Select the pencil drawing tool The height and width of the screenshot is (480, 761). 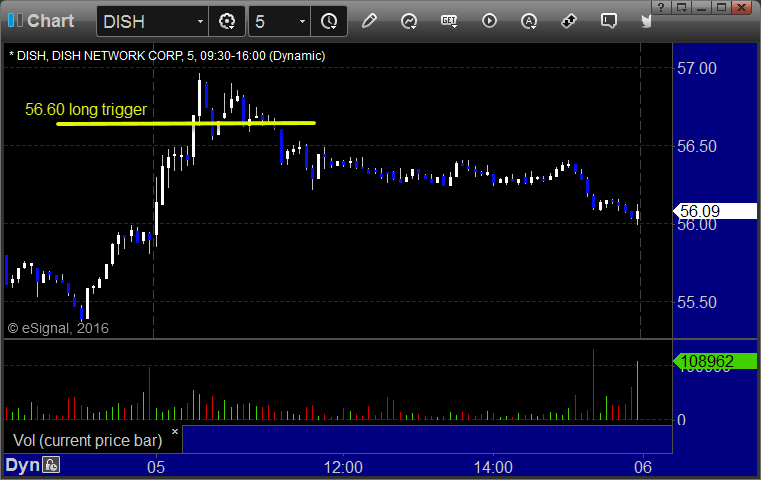(369, 21)
